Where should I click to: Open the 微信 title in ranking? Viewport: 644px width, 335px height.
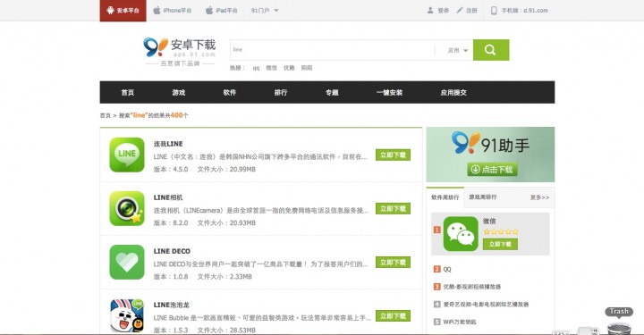(489, 222)
